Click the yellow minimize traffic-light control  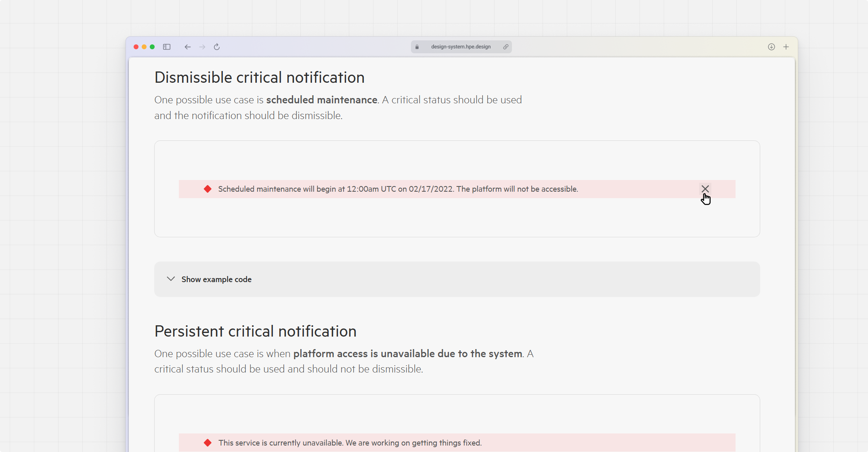pos(144,47)
